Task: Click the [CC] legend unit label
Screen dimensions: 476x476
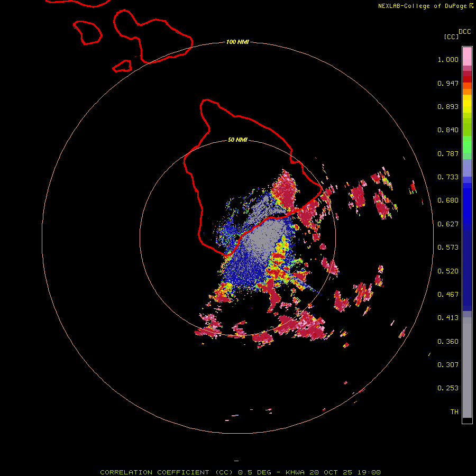Action: click(x=451, y=36)
